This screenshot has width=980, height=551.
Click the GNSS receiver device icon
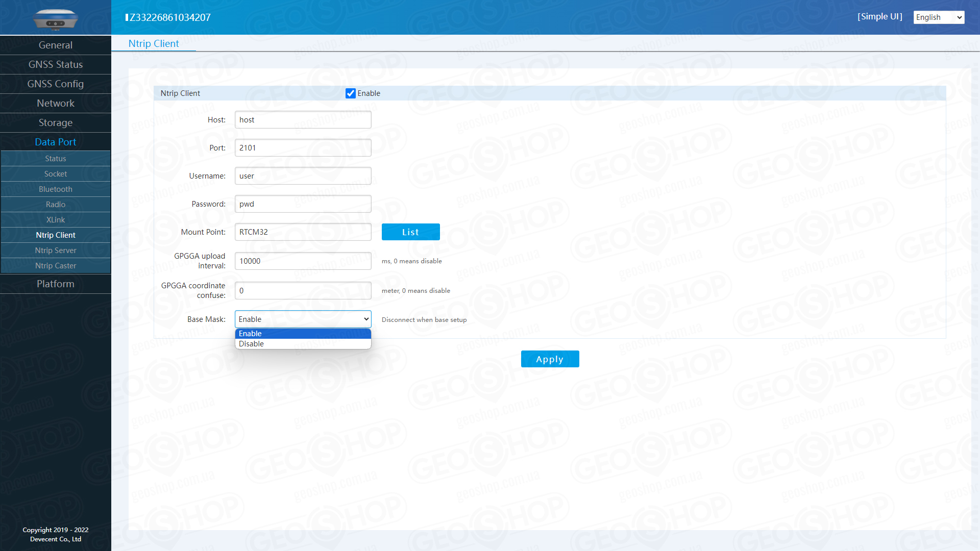(55, 19)
